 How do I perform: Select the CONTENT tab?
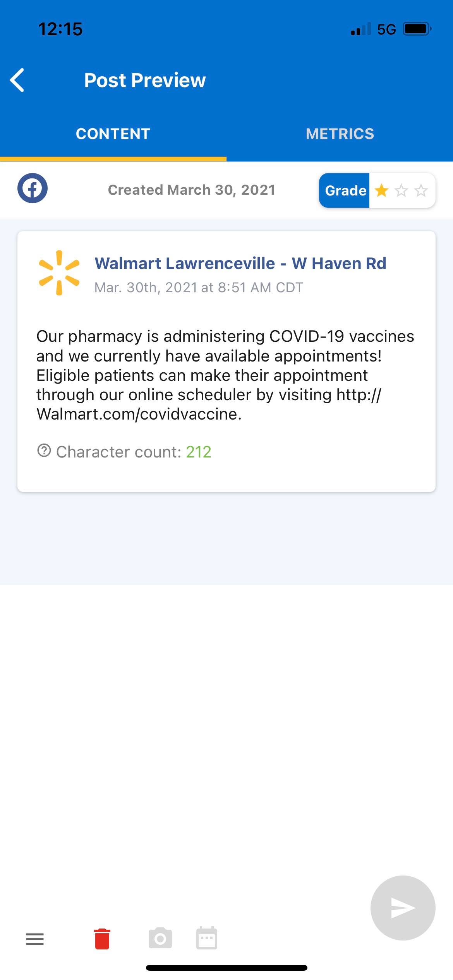coord(113,134)
